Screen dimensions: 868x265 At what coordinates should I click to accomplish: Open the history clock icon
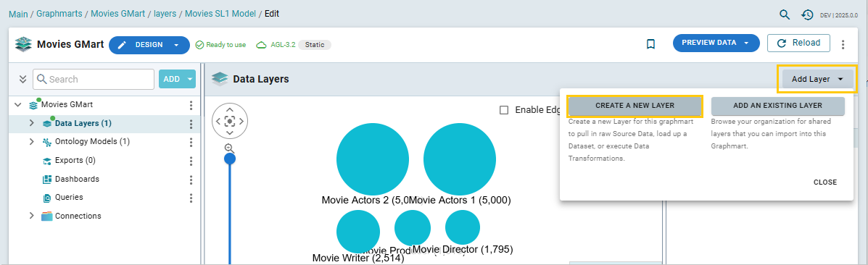tap(807, 15)
